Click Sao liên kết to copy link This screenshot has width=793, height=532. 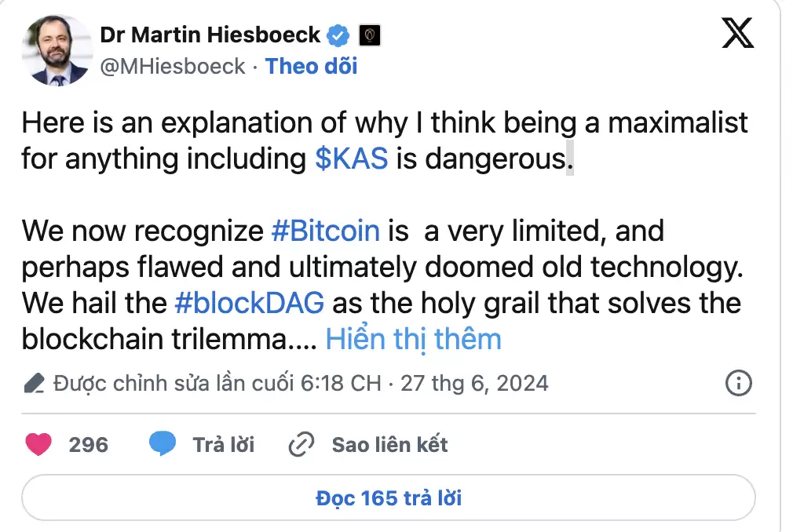tap(389, 445)
